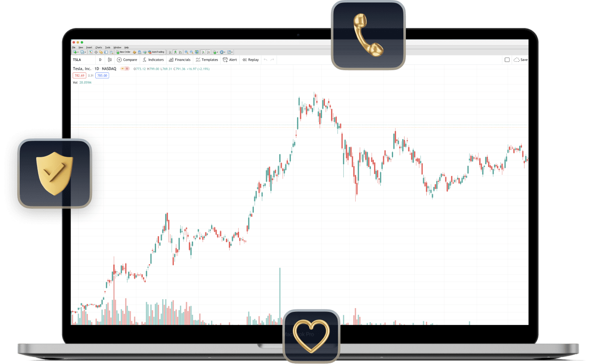Open the Charts menu
Viewport: 589px width, 364px height.
[99, 48]
